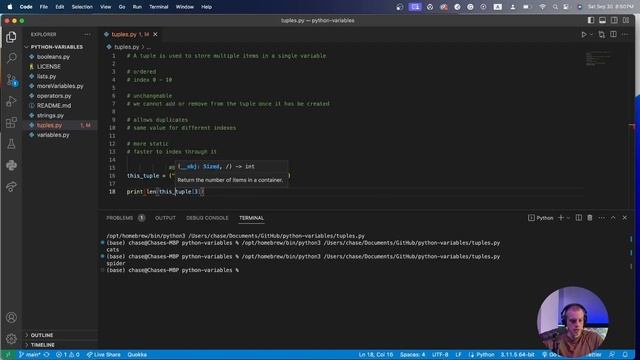Open variables.py in explorer

tap(53, 135)
